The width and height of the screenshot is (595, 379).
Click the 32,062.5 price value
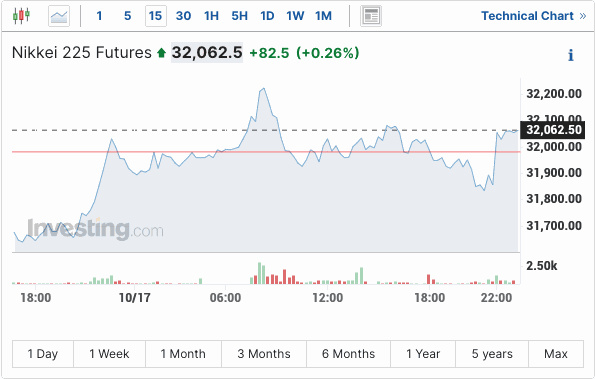(207, 53)
